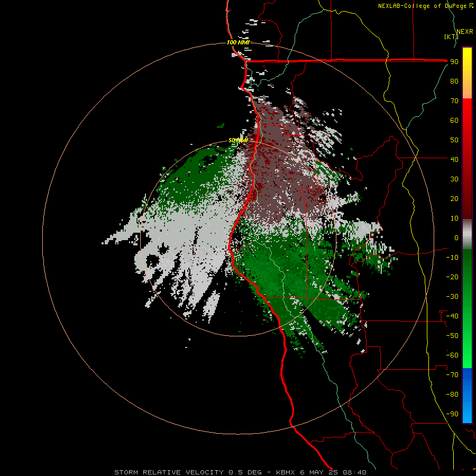
Task: Click the -50 knot scale value
Action: coord(452,336)
